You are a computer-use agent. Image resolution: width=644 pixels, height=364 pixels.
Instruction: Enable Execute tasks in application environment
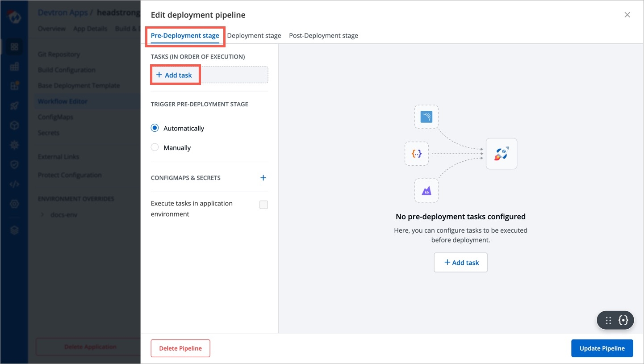(x=263, y=205)
